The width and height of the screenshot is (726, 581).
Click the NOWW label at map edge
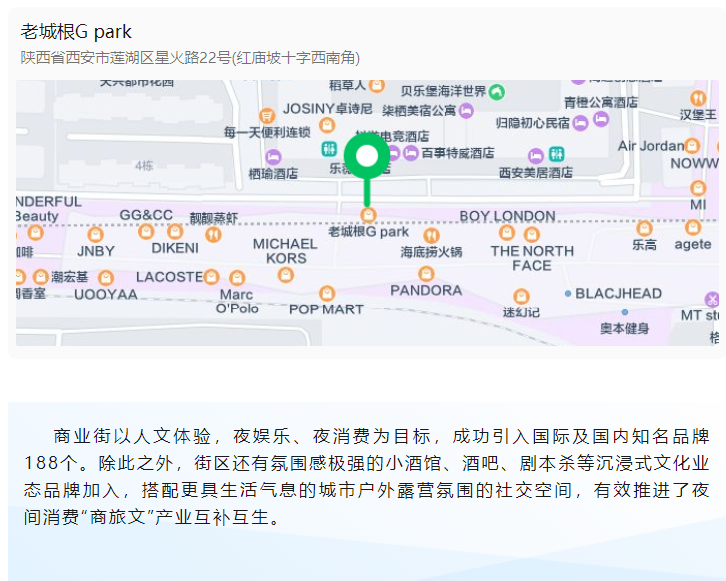point(694,163)
